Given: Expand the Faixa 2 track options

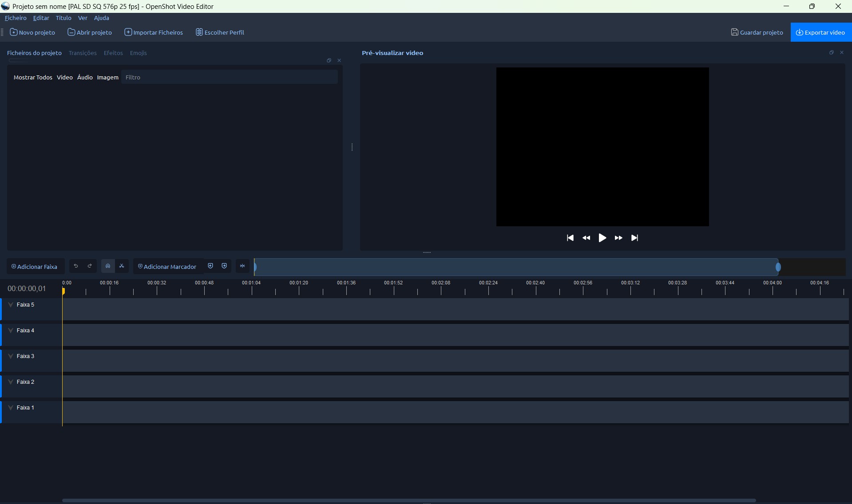Looking at the screenshot, I should click(x=11, y=382).
